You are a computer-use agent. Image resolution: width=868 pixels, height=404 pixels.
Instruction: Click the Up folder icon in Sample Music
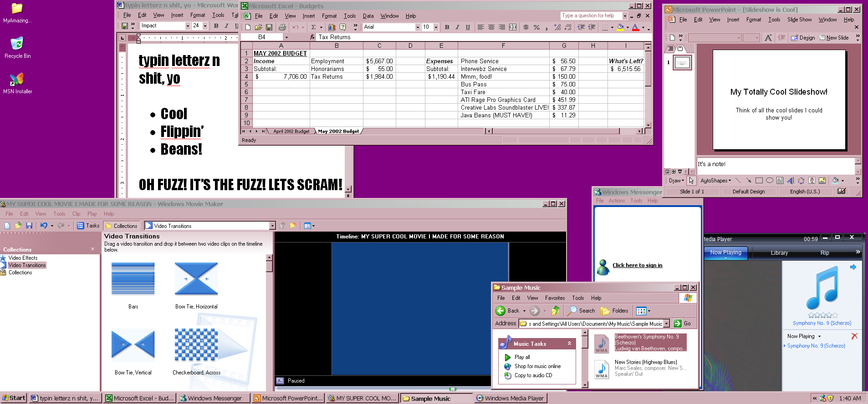click(556, 311)
